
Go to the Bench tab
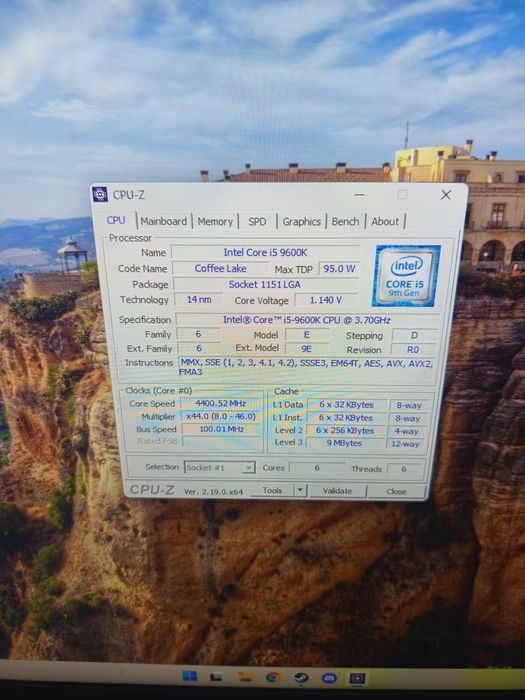(x=345, y=221)
